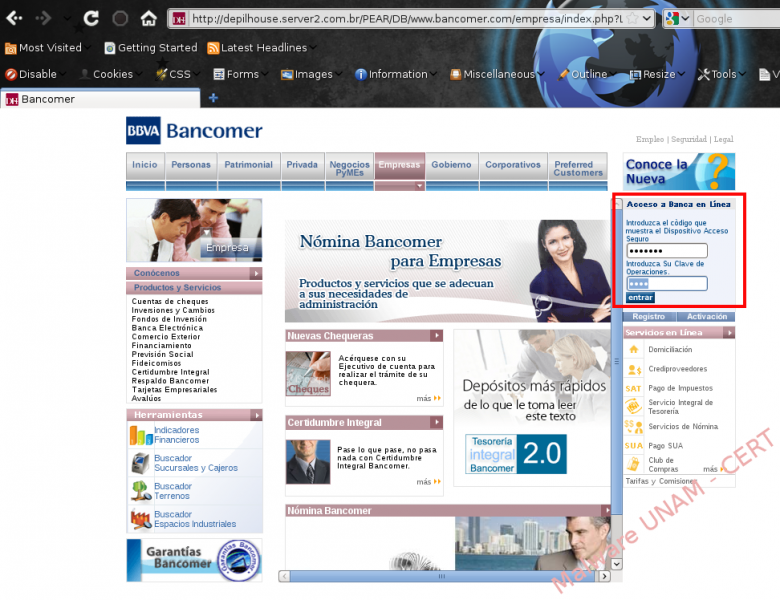Screen dimensions: 780x600
Task: Click the Domiciliación house icon
Action: [634, 349]
